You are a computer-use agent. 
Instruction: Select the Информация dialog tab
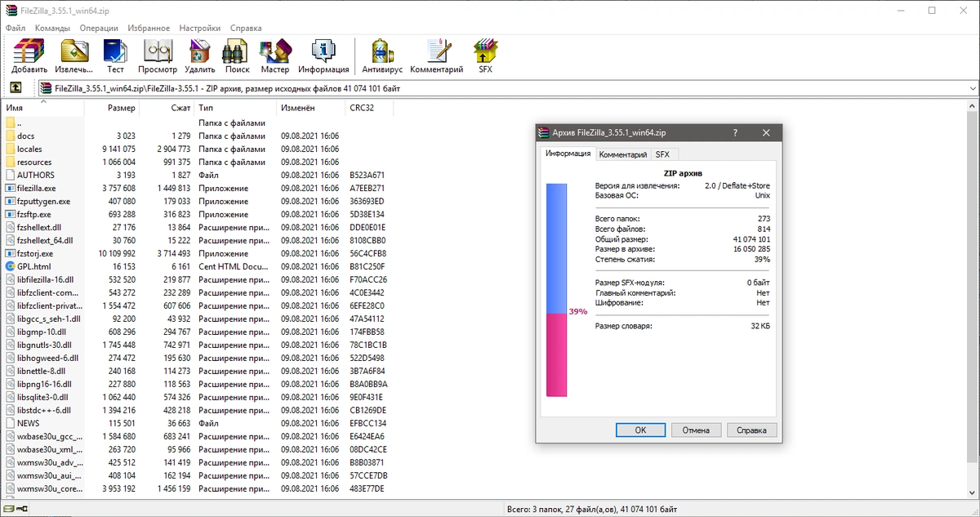tap(568, 154)
